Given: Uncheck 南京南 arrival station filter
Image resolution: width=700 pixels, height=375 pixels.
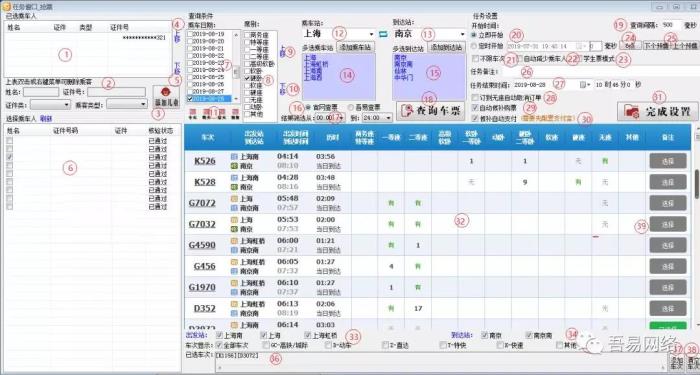Looking at the screenshot, I should click(529, 335).
